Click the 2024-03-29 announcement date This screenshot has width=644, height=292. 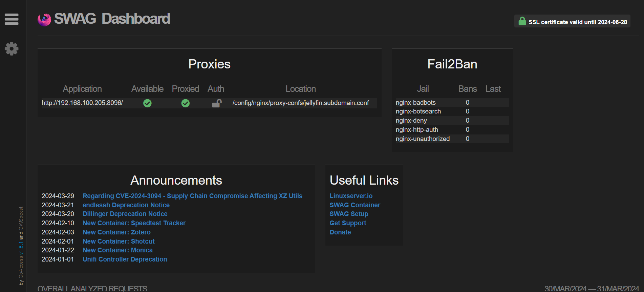[58, 196]
